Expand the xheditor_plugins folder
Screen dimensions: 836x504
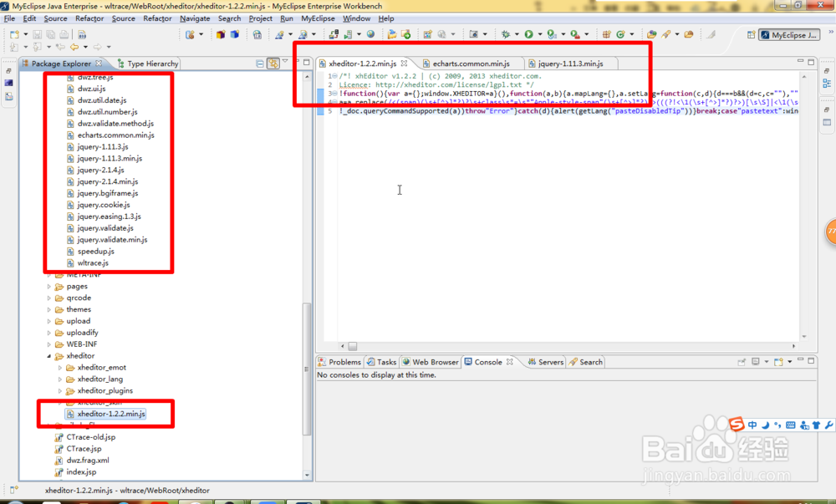coord(59,390)
